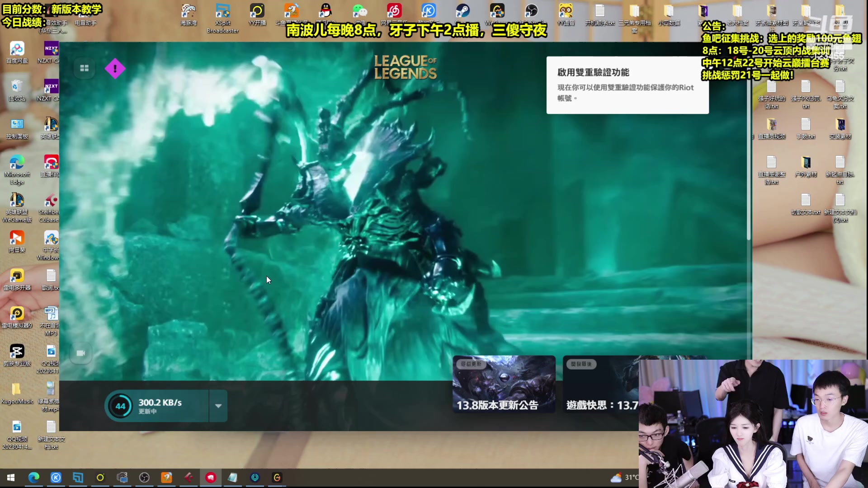Click the 300.2 KB/s updating button

point(156,406)
